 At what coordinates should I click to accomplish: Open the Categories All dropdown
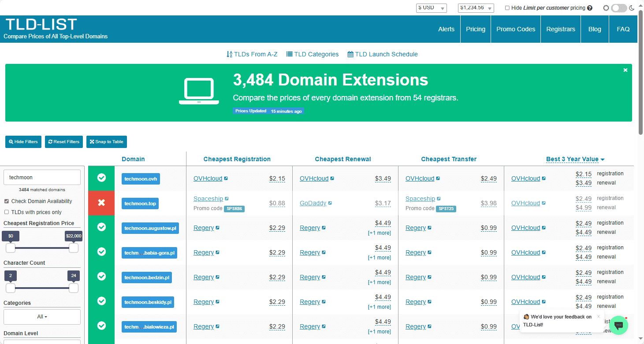[x=42, y=317]
